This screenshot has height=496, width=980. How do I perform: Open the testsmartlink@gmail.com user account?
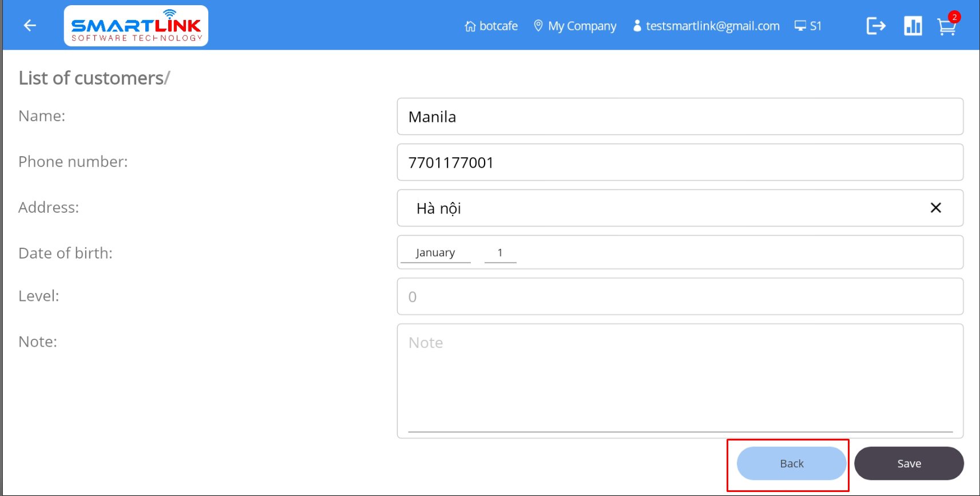pos(707,26)
